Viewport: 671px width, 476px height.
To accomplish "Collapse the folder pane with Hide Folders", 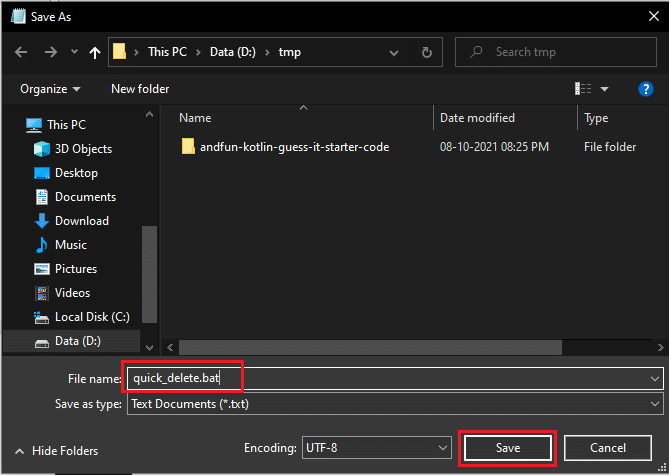I will click(58, 451).
